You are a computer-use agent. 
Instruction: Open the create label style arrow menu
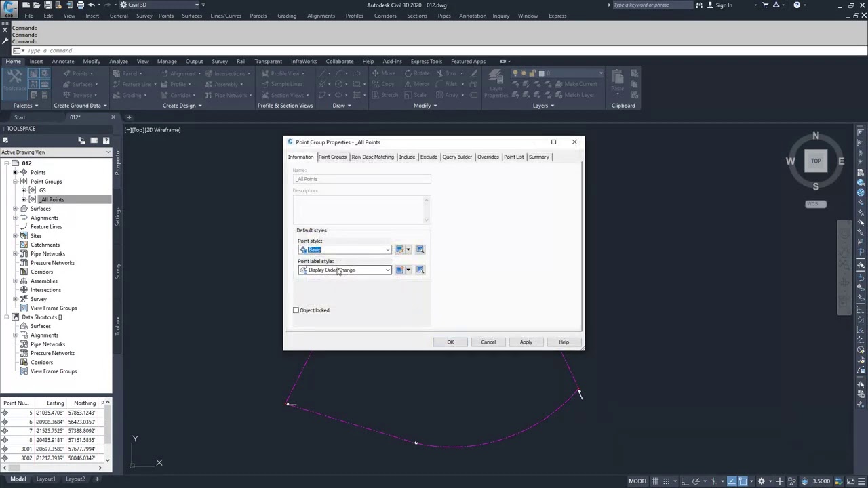[x=408, y=270]
